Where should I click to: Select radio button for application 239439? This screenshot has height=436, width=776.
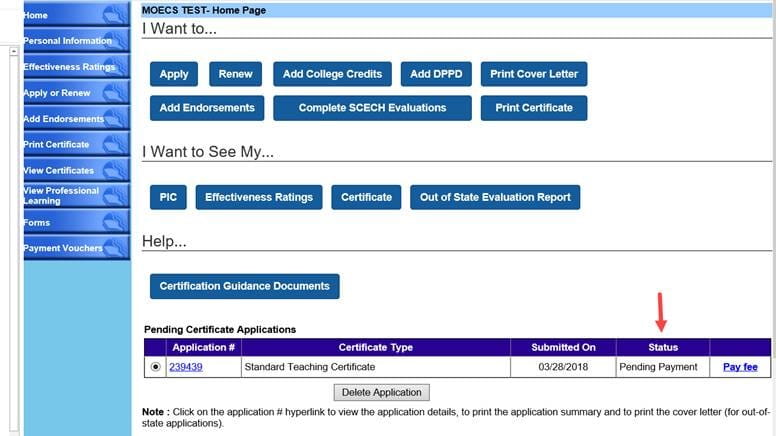[156, 367]
